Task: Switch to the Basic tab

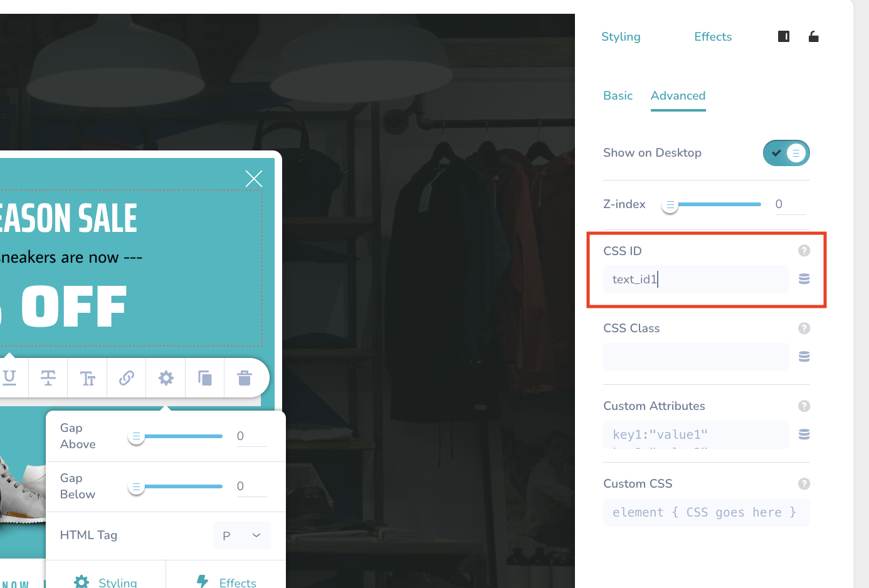Action: [618, 96]
